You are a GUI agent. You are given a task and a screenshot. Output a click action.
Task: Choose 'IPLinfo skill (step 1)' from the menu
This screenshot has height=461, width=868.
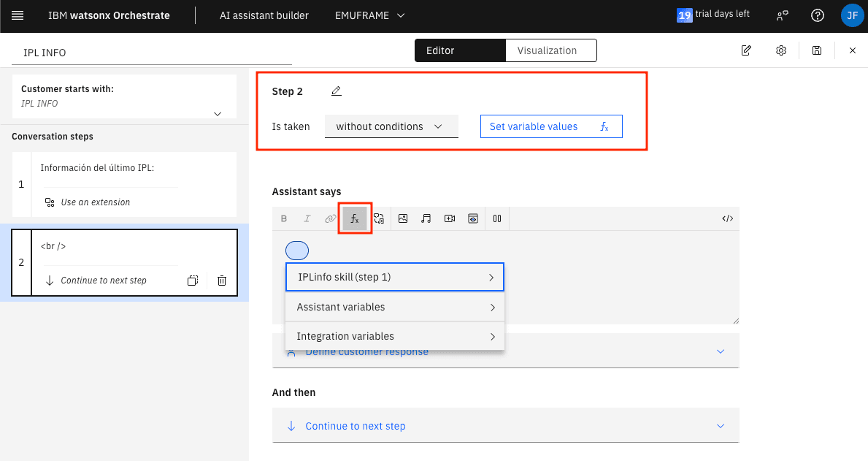395,278
